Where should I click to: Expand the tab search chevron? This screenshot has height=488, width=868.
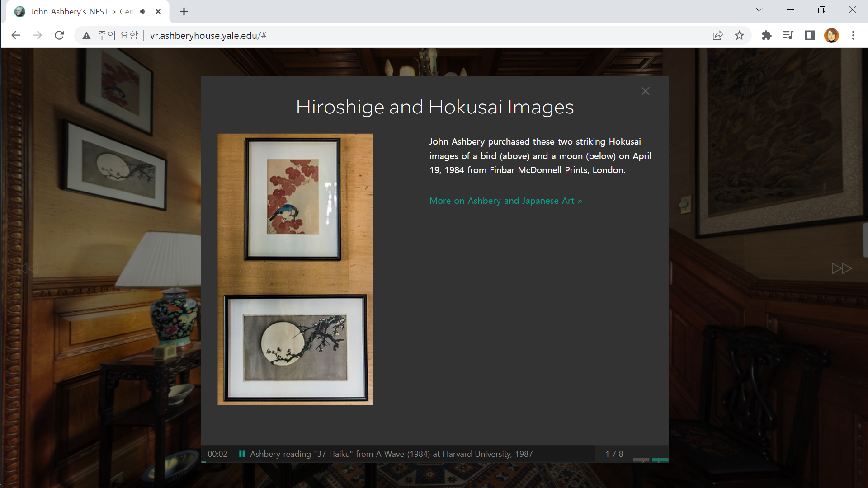click(759, 10)
